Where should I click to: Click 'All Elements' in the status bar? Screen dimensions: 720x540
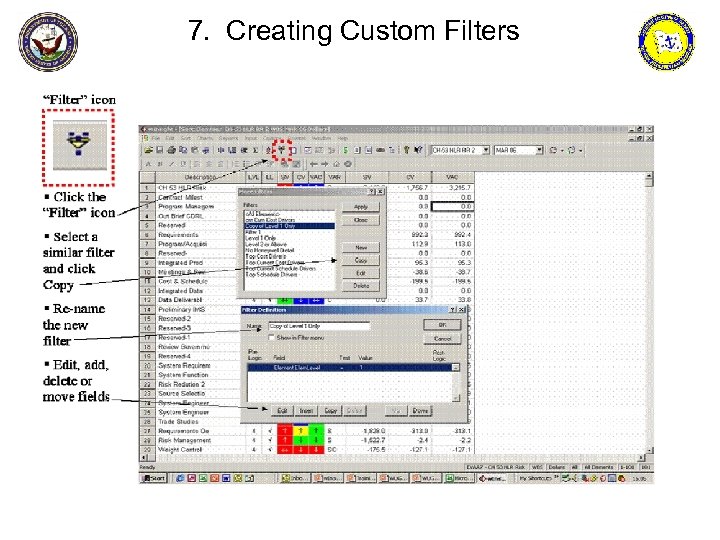click(599, 467)
